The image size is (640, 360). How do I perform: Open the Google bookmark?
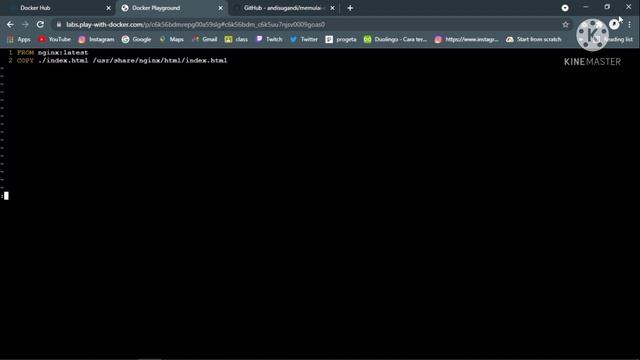pos(136,39)
